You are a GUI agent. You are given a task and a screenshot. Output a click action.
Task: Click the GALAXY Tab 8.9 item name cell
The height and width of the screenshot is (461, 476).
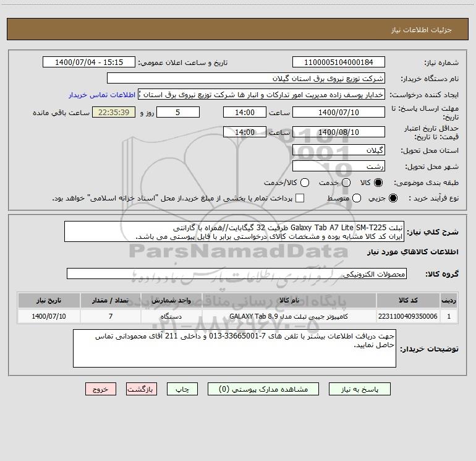click(289, 316)
